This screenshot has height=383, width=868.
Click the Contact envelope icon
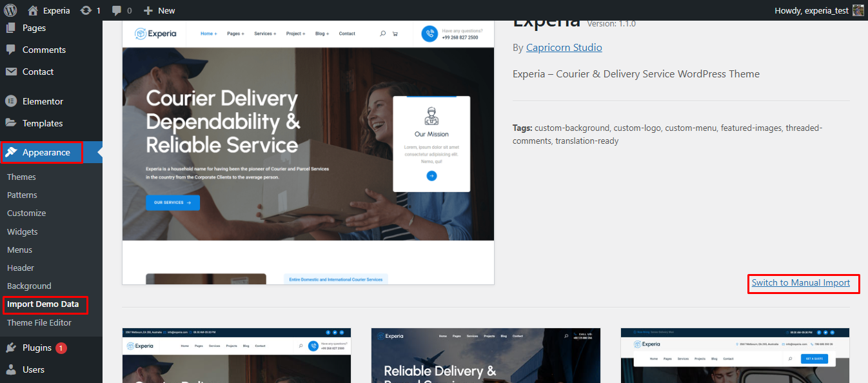[x=10, y=72]
